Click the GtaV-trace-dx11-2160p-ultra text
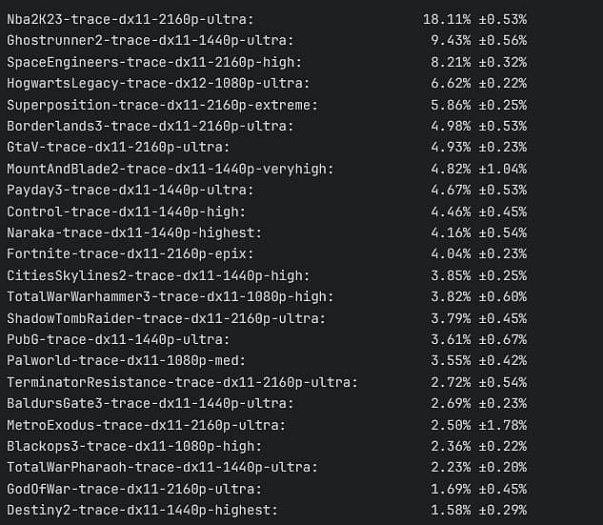 point(116,147)
